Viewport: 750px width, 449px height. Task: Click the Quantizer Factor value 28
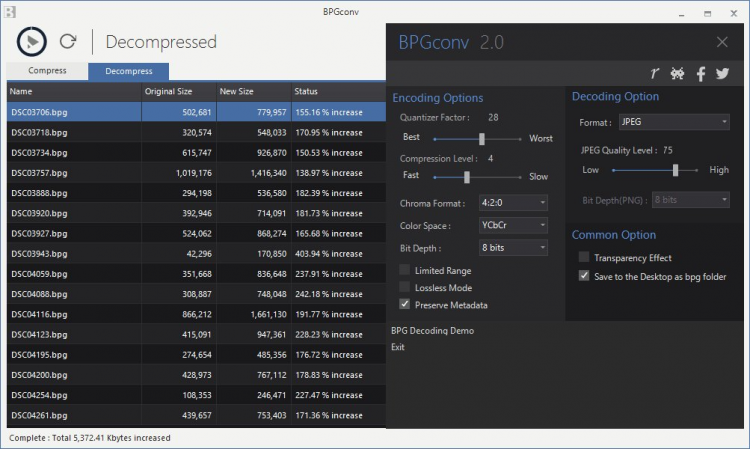(493, 118)
